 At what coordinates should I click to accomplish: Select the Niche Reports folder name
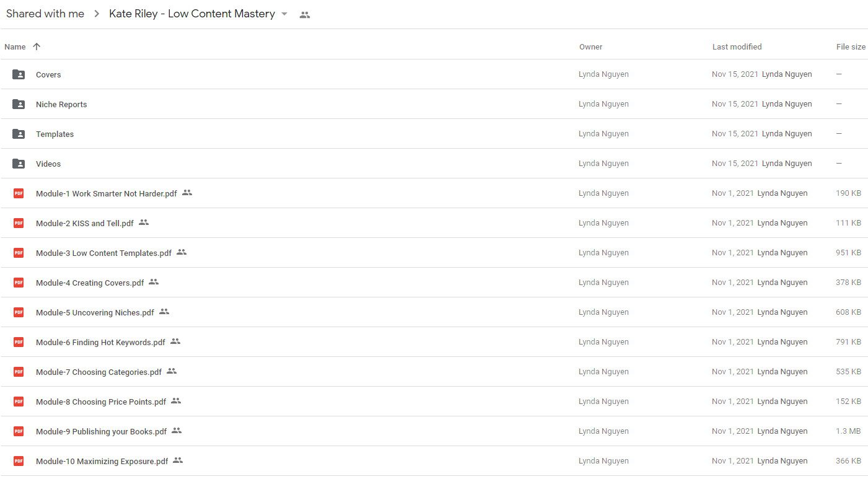[x=61, y=105]
